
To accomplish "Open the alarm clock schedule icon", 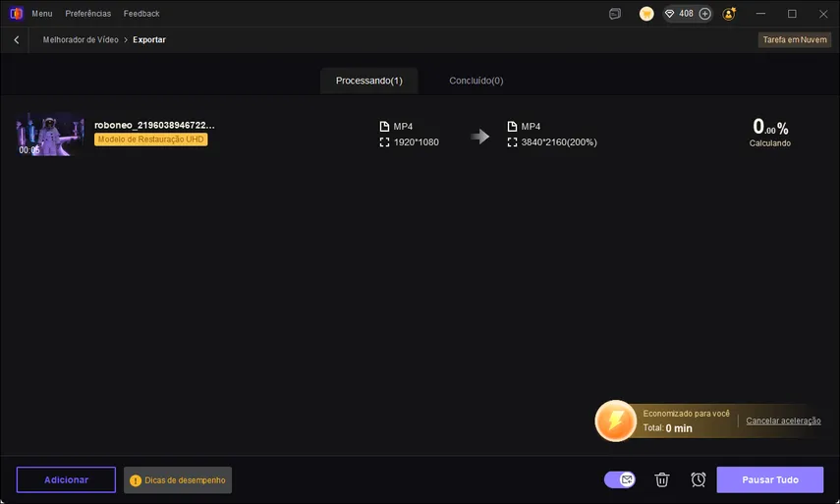I will pyautogui.click(x=698, y=479).
